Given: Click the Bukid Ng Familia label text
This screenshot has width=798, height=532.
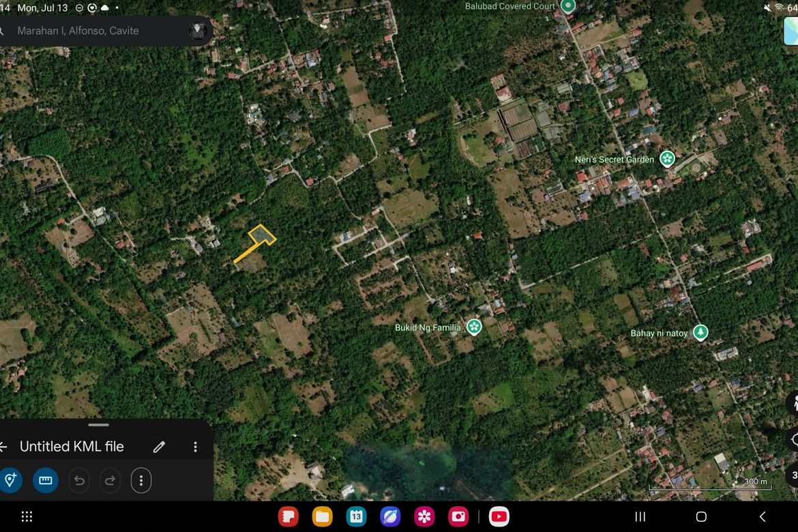Looking at the screenshot, I should pos(428,327).
